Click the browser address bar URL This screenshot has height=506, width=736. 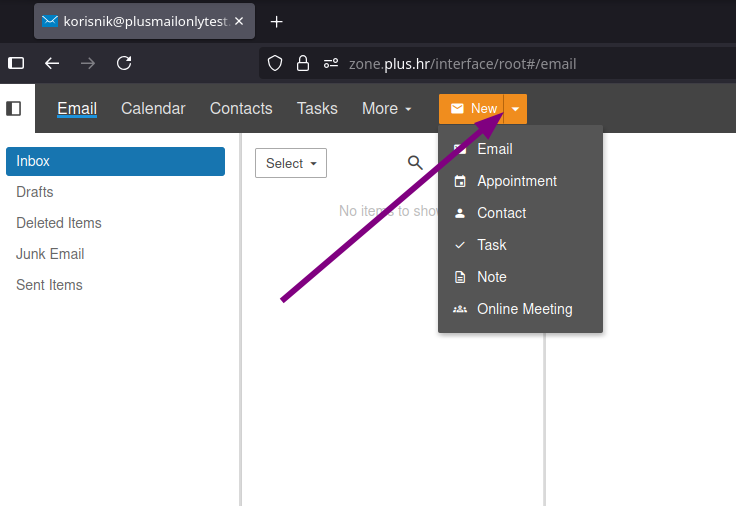click(x=462, y=64)
